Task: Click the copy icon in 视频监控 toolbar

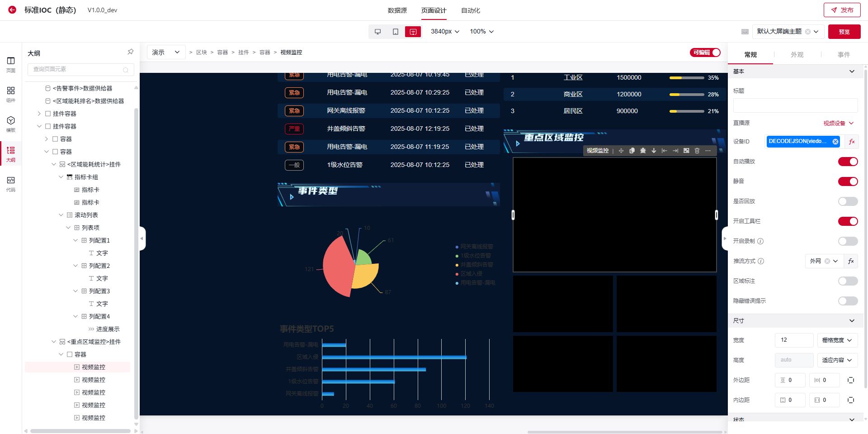Action: click(632, 151)
